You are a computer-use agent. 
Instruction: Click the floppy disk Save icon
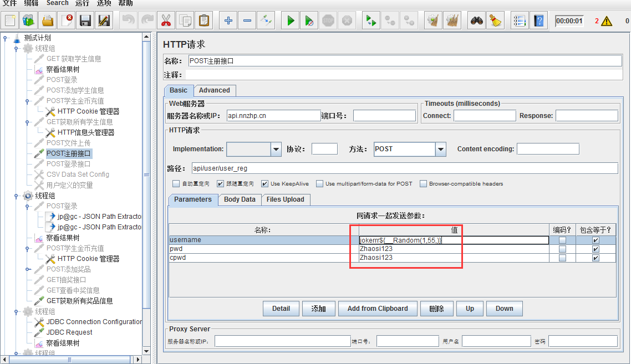(85, 21)
